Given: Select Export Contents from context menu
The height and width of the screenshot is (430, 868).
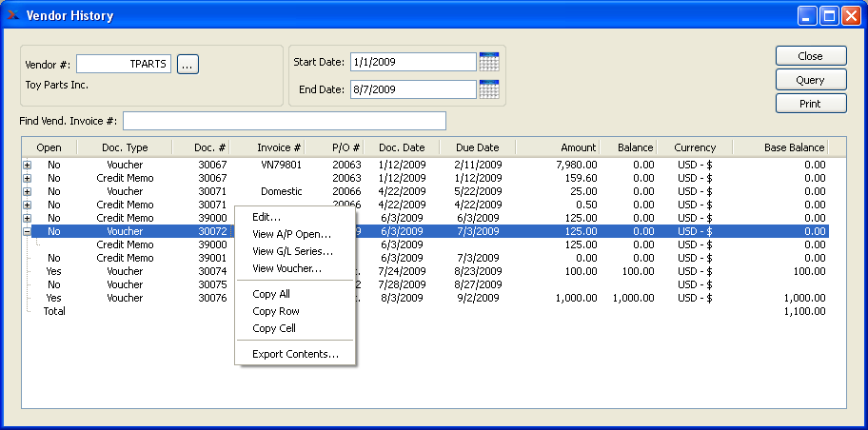Looking at the screenshot, I should click(x=295, y=354).
